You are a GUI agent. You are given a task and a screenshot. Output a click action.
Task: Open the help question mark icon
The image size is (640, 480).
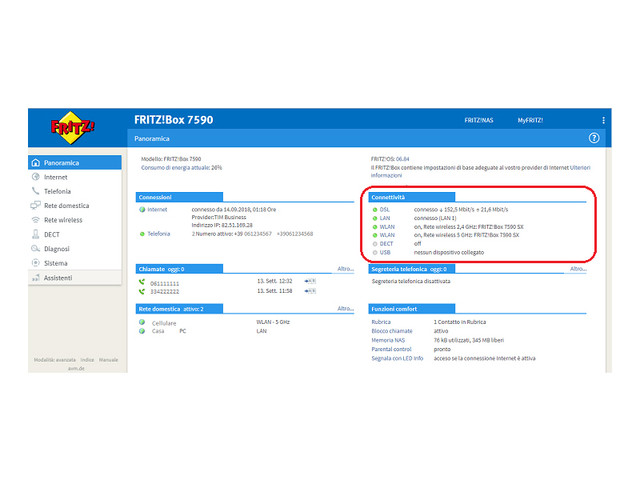coord(594,138)
